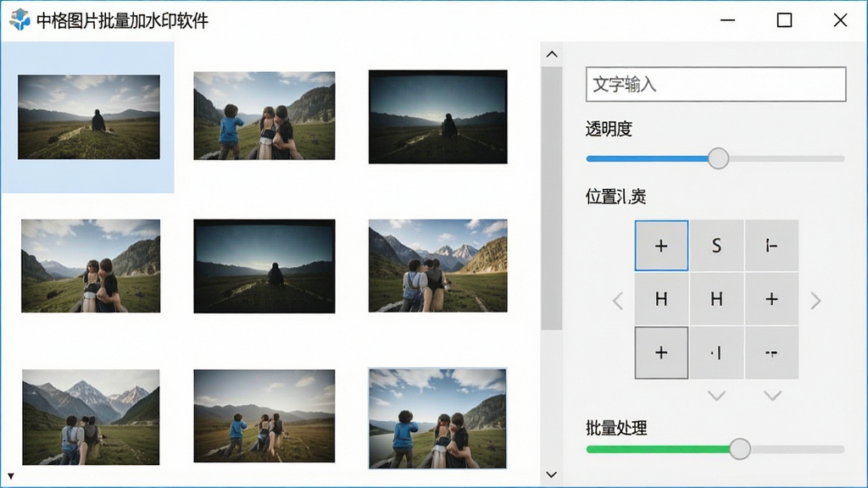The height and width of the screenshot is (488, 868).
Task: Select second-row right thumbnail with snowy peaks
Action: [x=438, y=265]
